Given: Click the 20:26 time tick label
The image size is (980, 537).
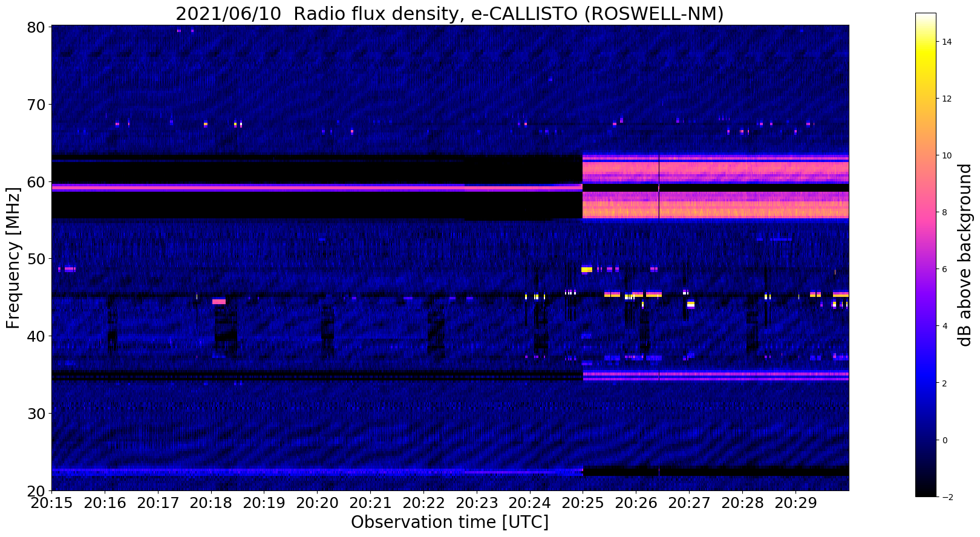Looking at the screenshot, I should (636, 503).
